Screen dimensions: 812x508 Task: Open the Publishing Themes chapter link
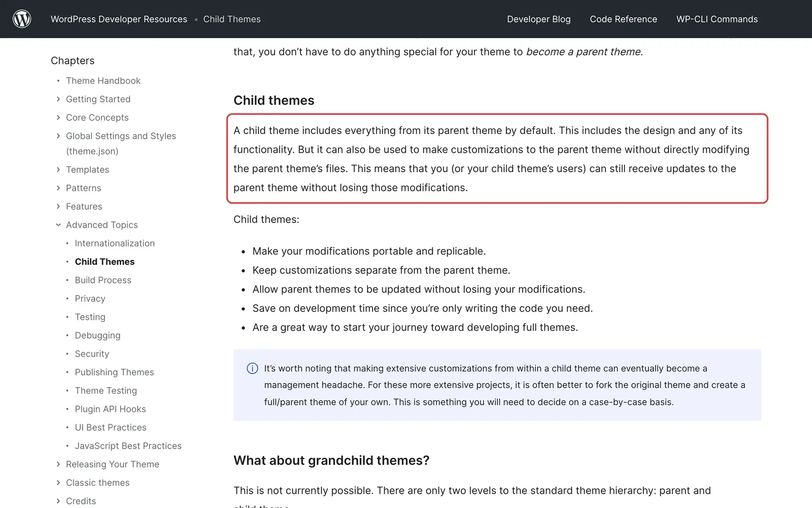[x=114, y=372]
